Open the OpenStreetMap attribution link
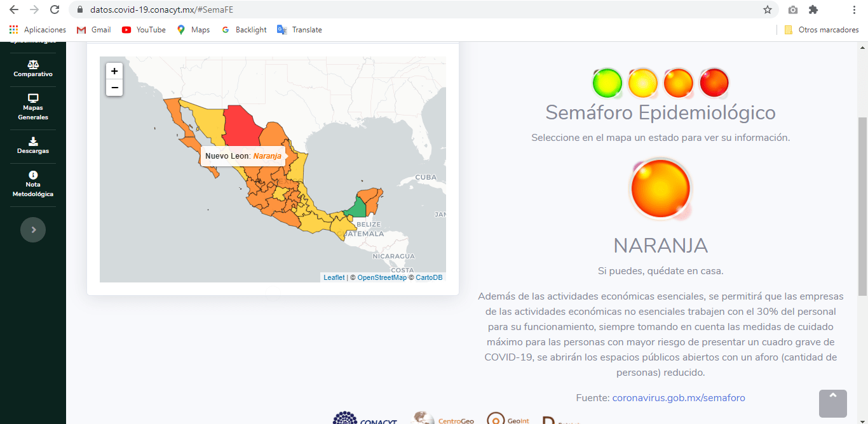 [382, 277]
